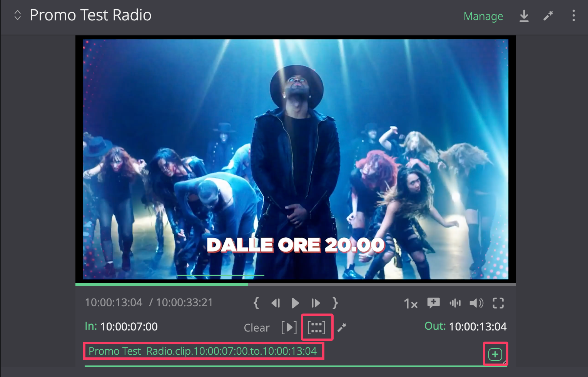The width and height of the screenshot is (588, 377).
Task: Toggle the speaker volume icon
Action: [476, 303]
